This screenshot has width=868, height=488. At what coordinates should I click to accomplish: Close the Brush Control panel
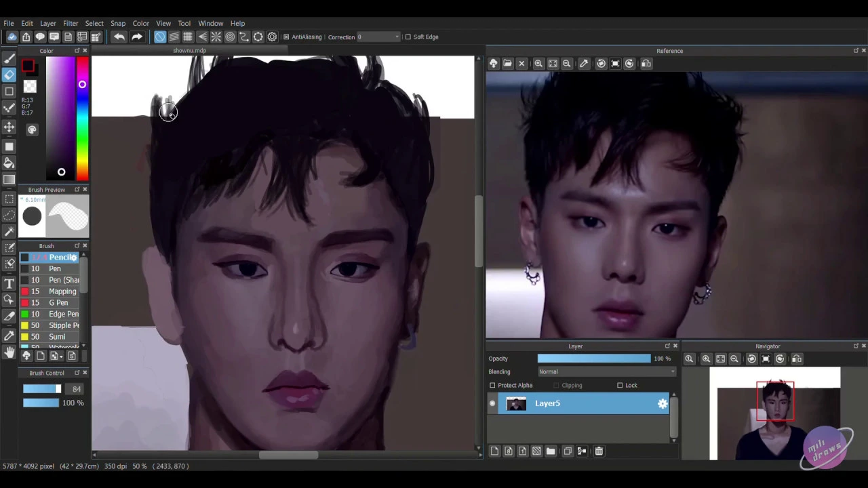[x=85, y=373]
